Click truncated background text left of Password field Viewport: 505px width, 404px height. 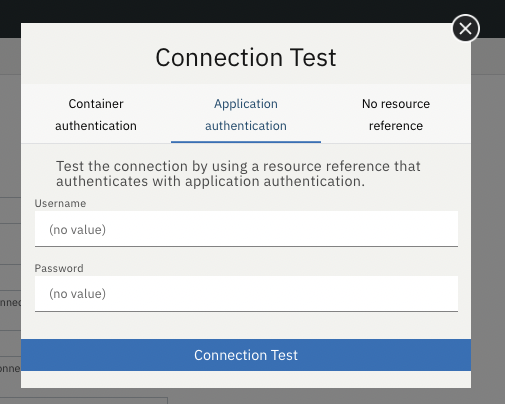point(10,302)
